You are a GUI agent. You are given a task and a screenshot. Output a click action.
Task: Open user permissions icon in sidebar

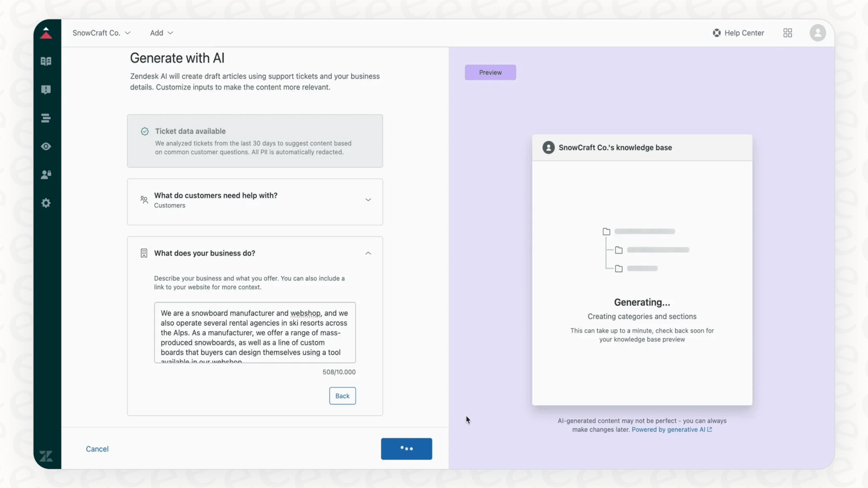coord(46,174)
